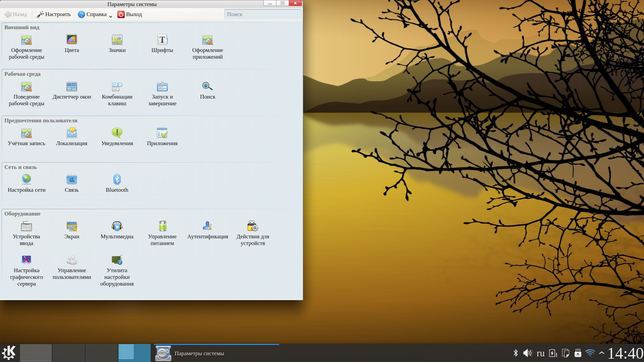The height and width of the screenshot is (362, 644).
Task: Open Диспетчер окон window manager settings
Action: click(x=72, y=86)
